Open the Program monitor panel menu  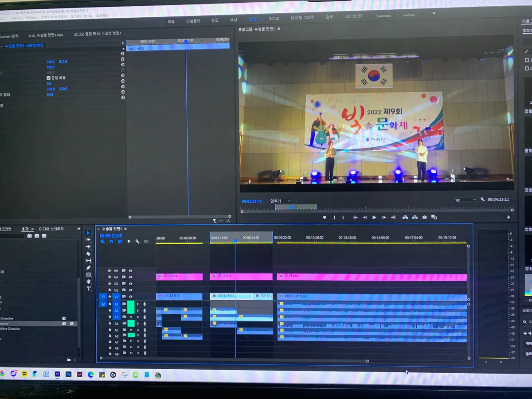click(x=278, y=29)
